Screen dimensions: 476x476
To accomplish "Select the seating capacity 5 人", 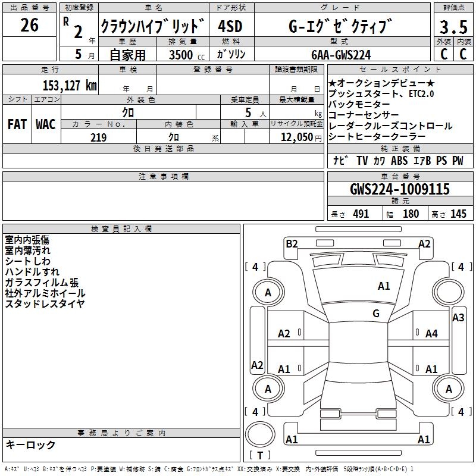I will pos(256,113).
